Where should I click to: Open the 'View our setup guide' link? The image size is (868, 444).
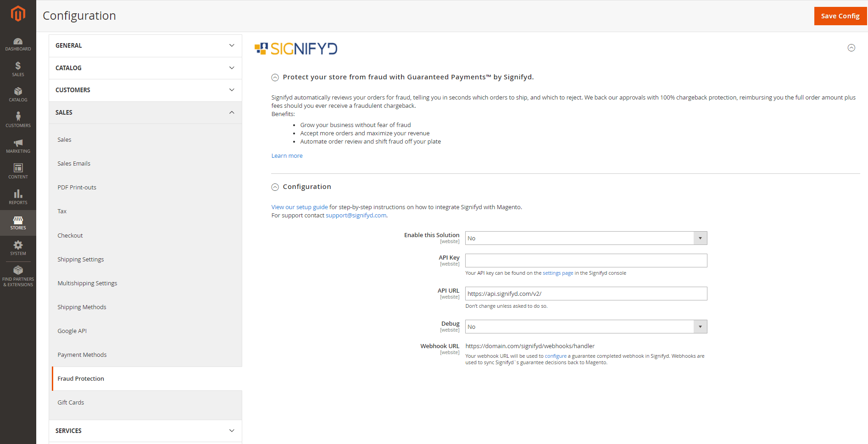pos(300,207)
